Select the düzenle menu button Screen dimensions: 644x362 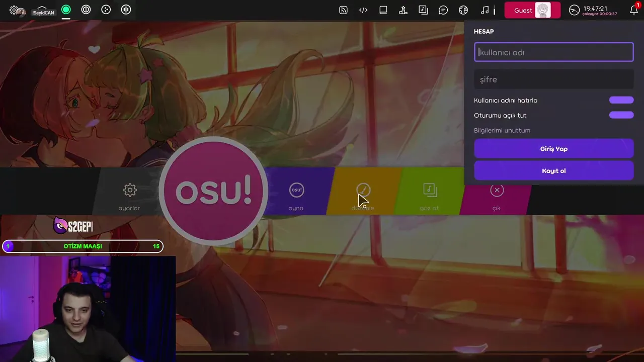(x=363, y=196)
